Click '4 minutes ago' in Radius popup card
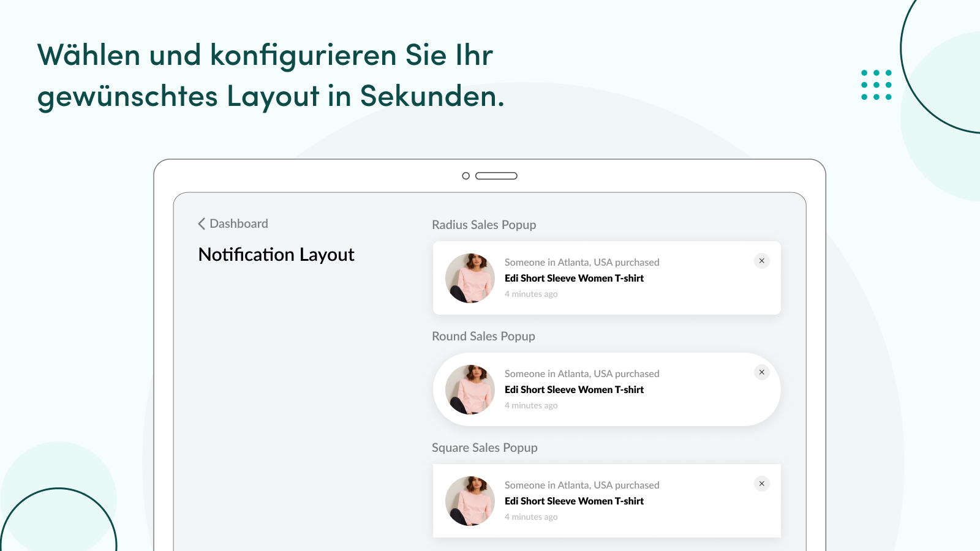This screenshot has width=980, height=551. click(x=531, y=294)
